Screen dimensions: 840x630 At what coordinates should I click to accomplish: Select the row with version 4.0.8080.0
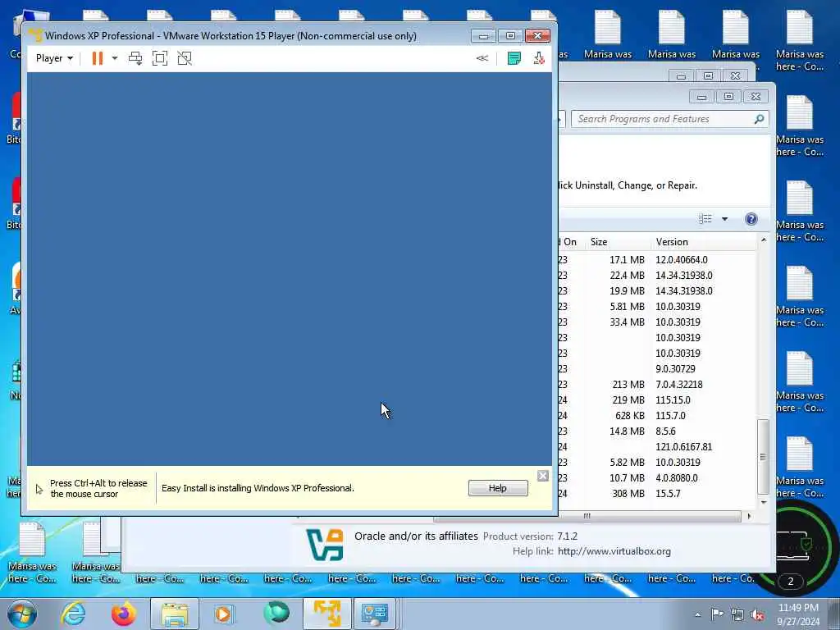coord(657,477)
